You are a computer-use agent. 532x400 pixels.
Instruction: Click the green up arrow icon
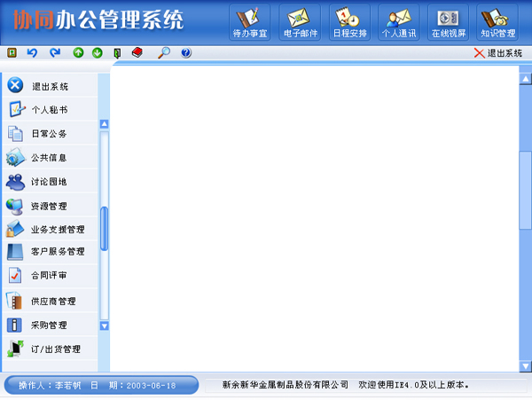point(78,52)
